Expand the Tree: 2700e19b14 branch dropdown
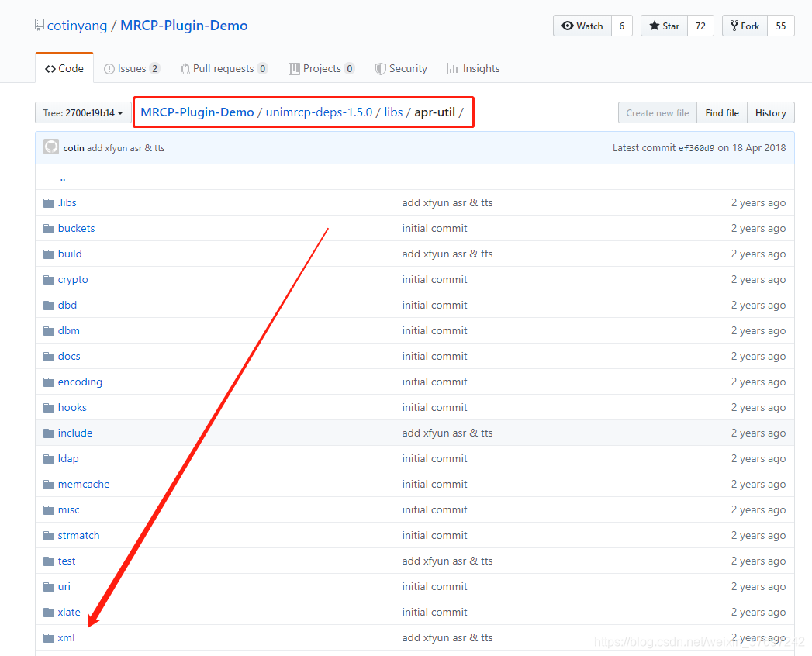Screen dimensions: 812x656 83,112
